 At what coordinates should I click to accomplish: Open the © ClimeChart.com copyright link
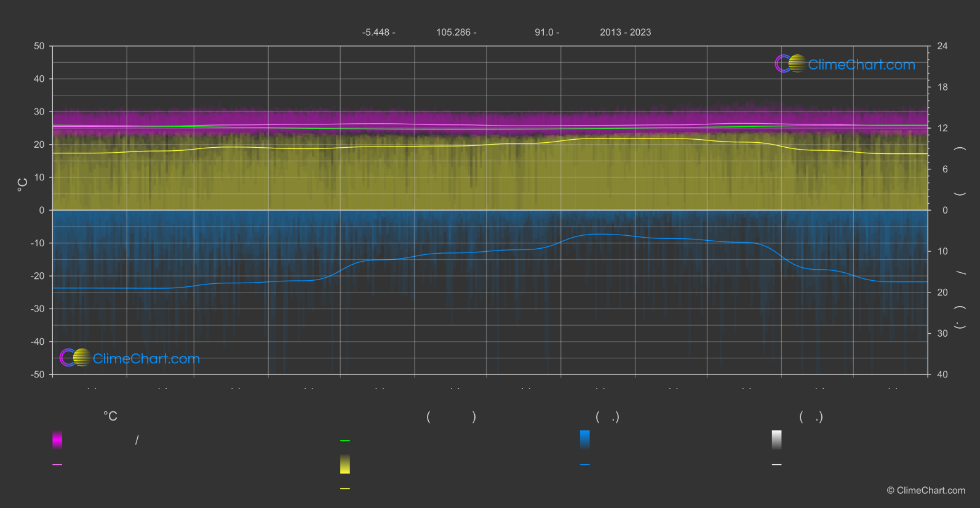click(926, 490)
